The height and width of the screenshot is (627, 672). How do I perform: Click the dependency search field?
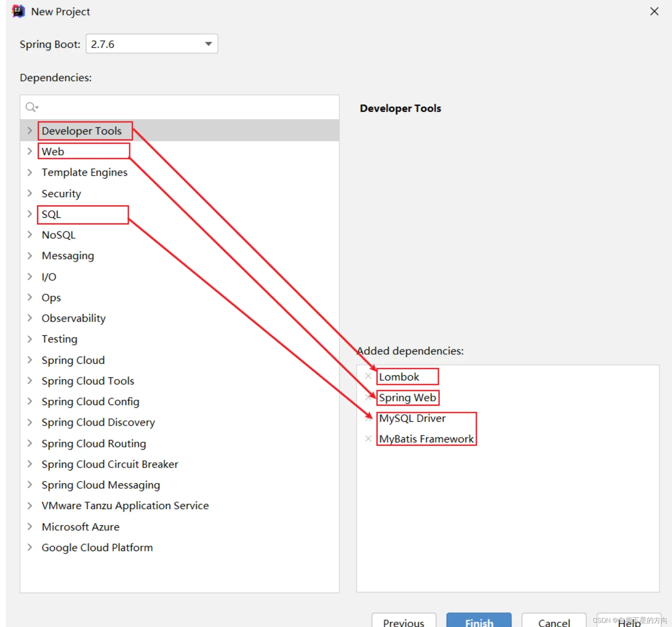(x=180, y=107)
